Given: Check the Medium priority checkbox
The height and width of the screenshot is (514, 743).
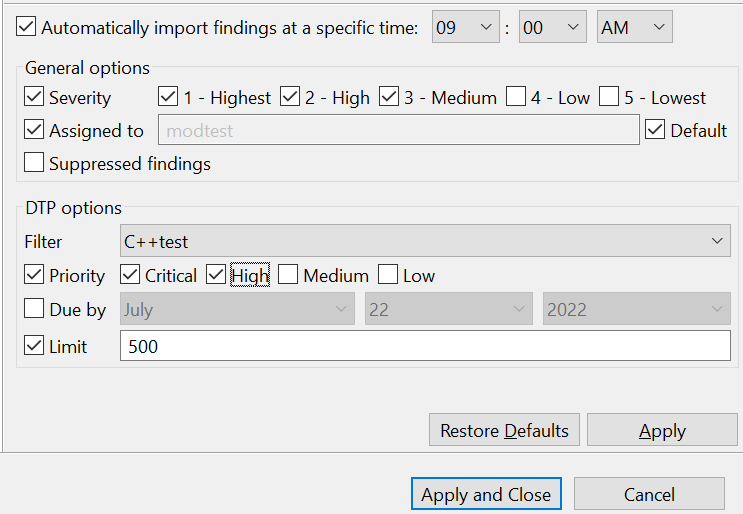Looking at the screenshot, I should point(288,274).
